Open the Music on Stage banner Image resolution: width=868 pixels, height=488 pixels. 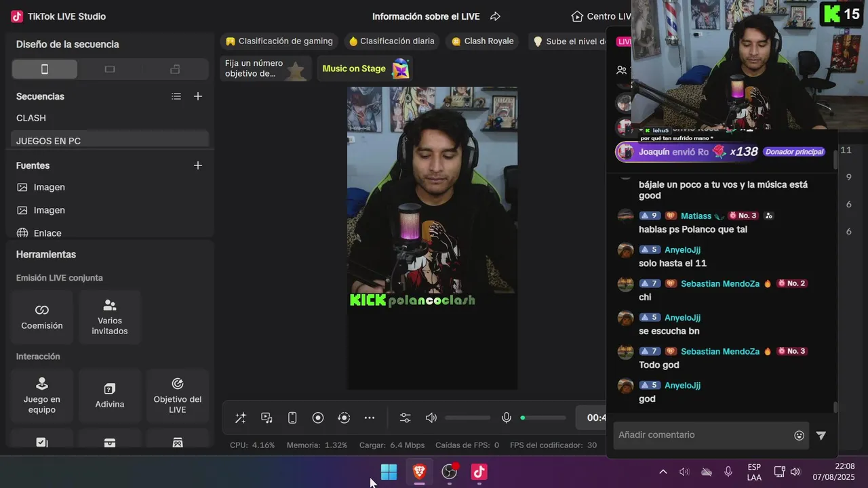coord(365,68)
